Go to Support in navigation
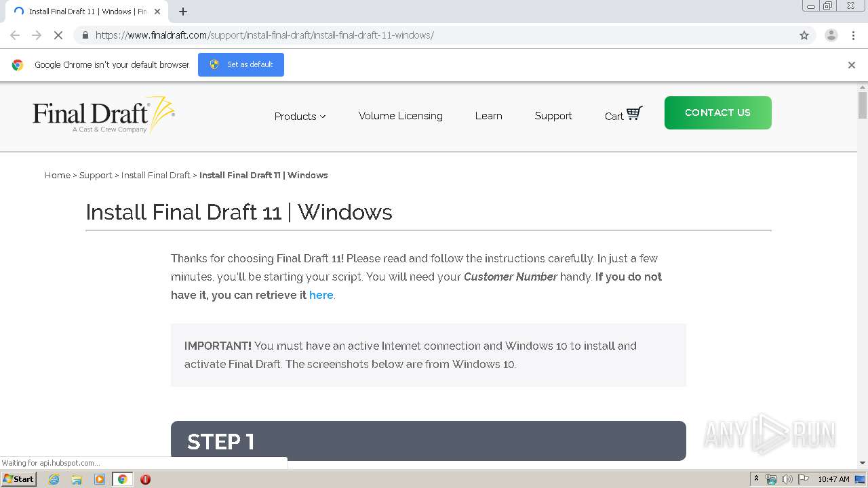The height and width of the screenshot is (488, 868). click(x=553, y=116)
